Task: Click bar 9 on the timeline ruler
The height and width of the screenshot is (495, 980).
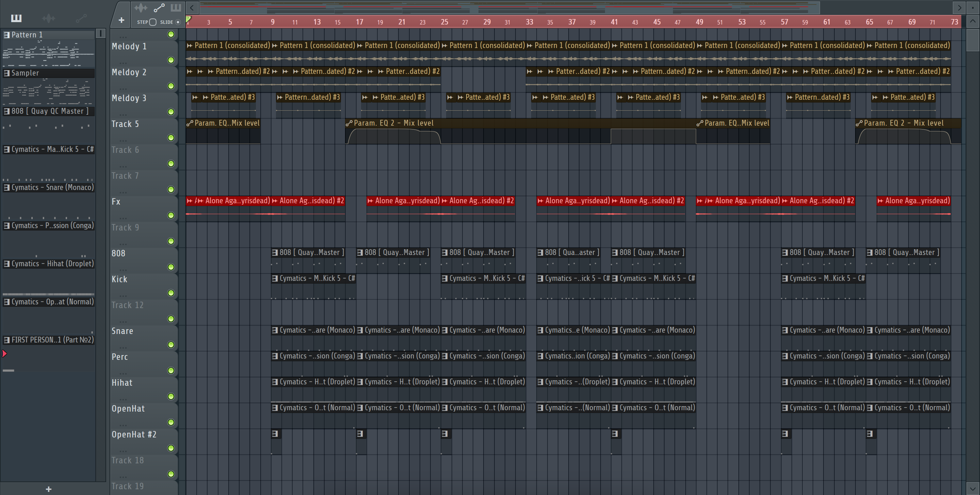Action: point(273,22)
